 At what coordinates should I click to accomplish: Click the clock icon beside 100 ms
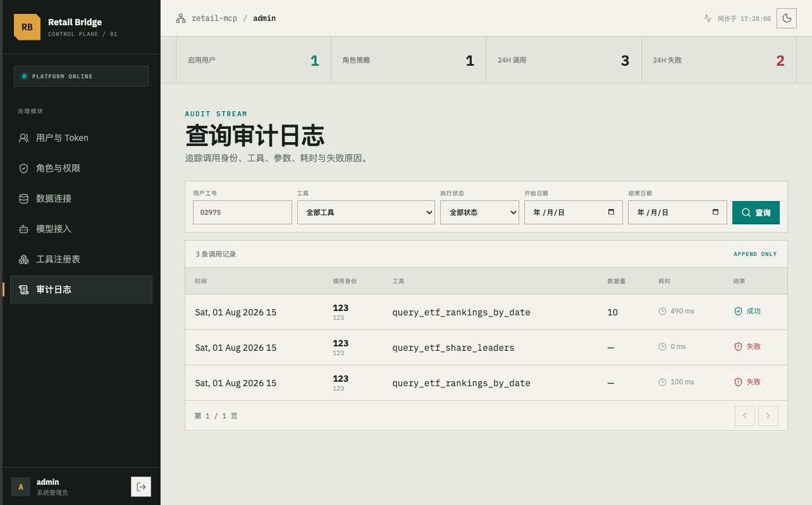pos(663,382)
